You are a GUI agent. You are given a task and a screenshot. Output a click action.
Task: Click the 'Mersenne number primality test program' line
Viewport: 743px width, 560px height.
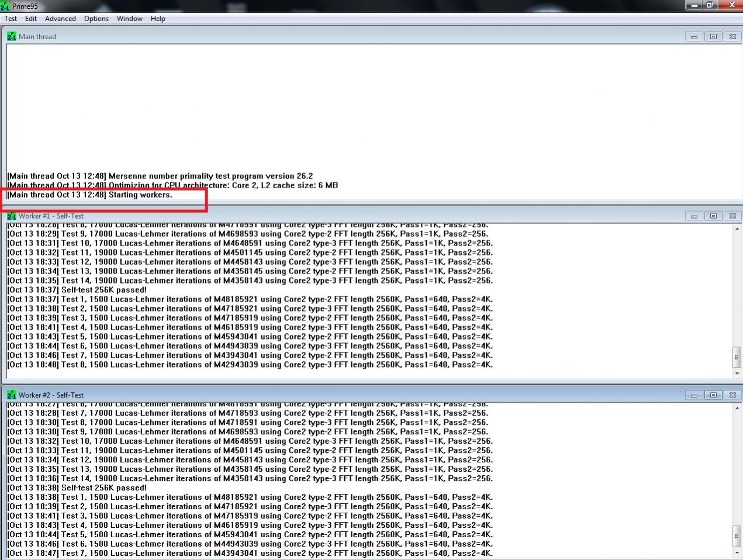[160, 176]
